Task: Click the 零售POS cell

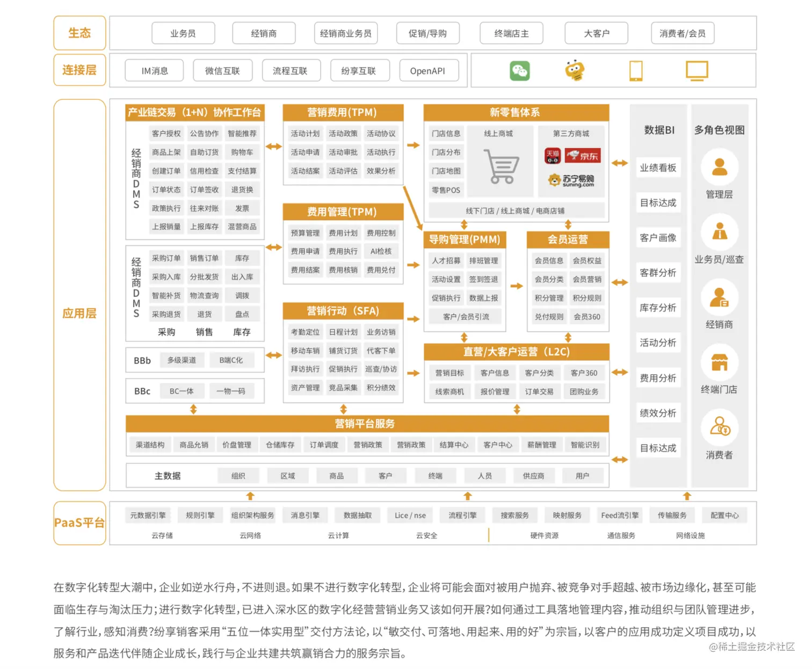Action: tap(446, 190)
